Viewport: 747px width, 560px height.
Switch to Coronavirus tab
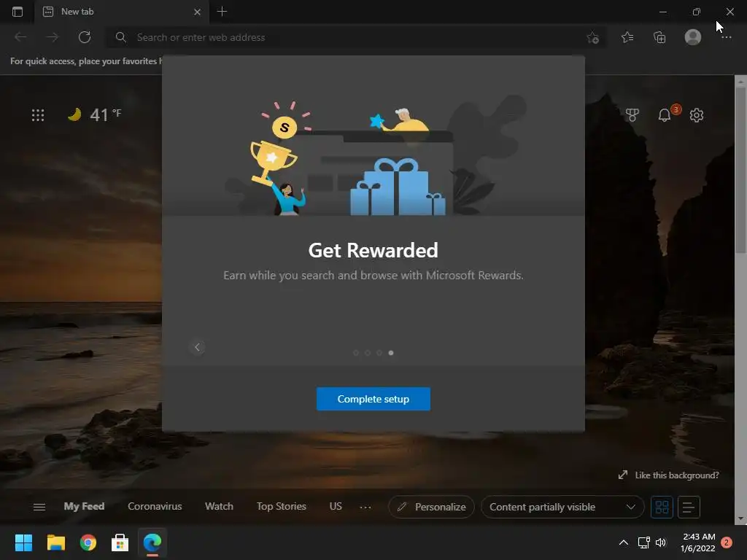155,506
